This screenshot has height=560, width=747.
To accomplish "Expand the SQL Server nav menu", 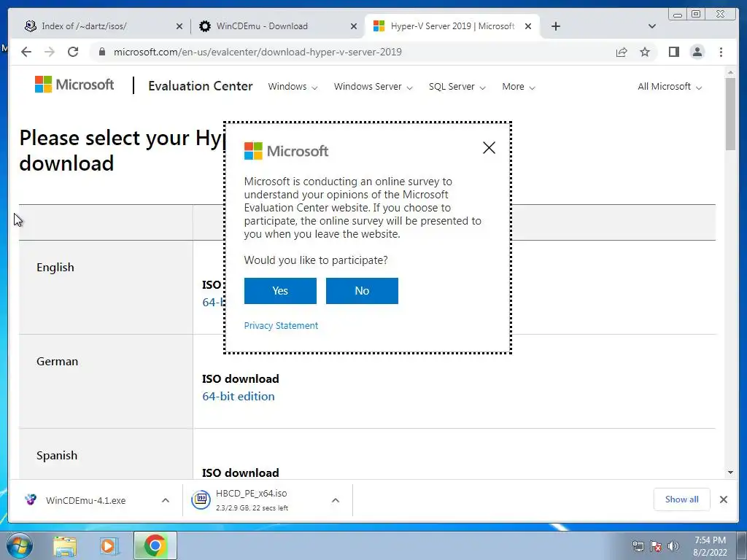I will coord(457,87).
